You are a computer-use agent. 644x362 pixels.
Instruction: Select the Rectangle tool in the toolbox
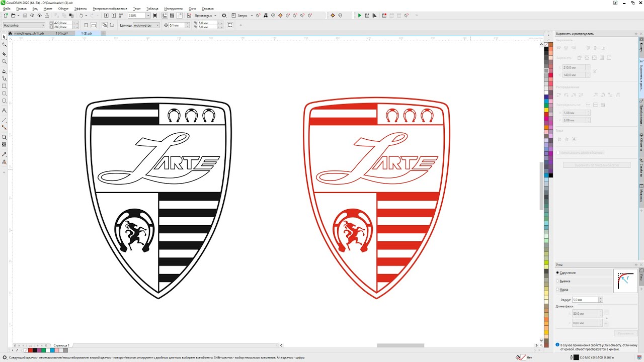click(5, 86)
